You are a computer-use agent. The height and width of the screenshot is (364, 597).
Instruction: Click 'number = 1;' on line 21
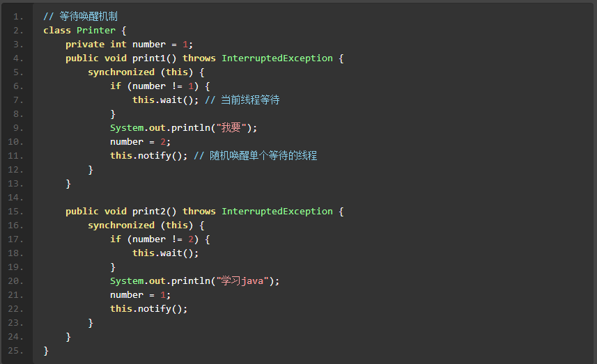click(141, 295)
